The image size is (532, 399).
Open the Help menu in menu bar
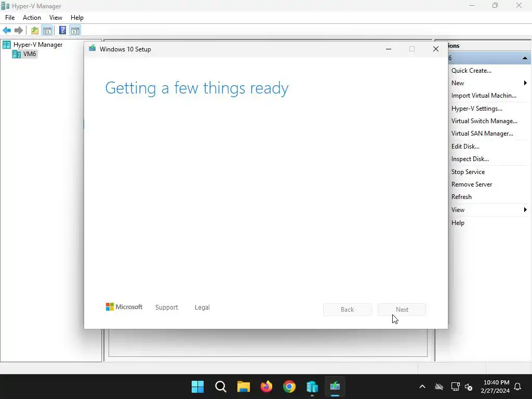pos(77,18)
